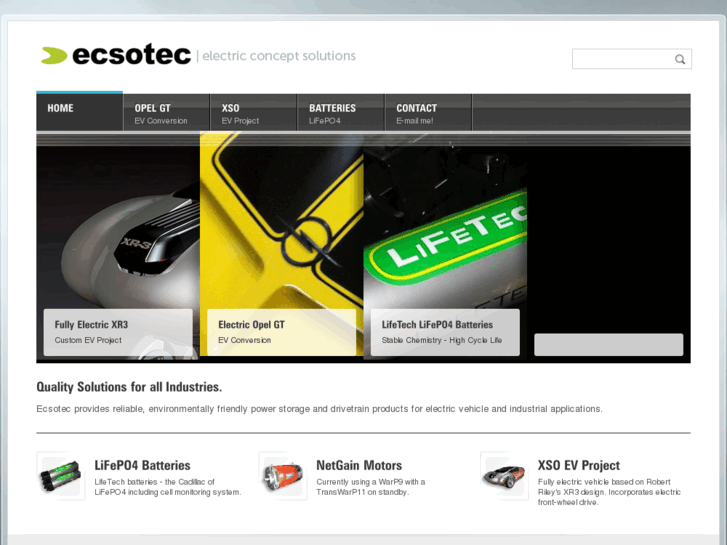The image size is (727, 545).
Task: Open the OPEL GT EV Conversion menu
Action: (166, 113)
